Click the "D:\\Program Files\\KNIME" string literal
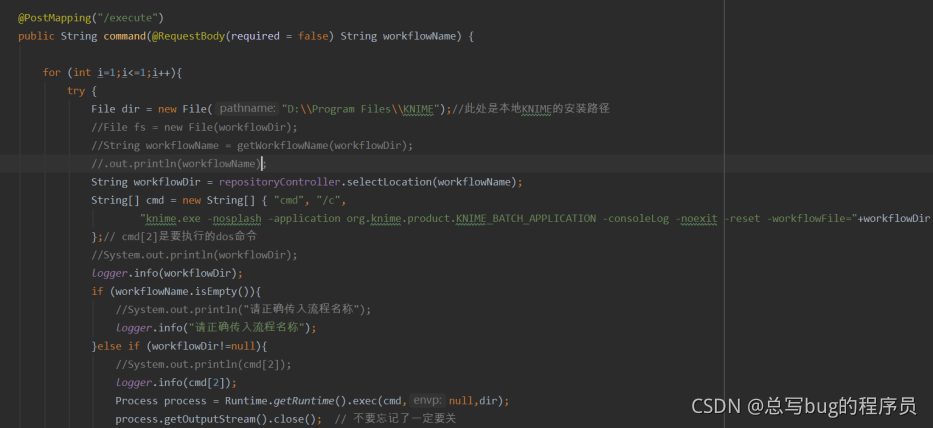Image resolution: width=933 pixels, height=428 pixels. [360, 109]
